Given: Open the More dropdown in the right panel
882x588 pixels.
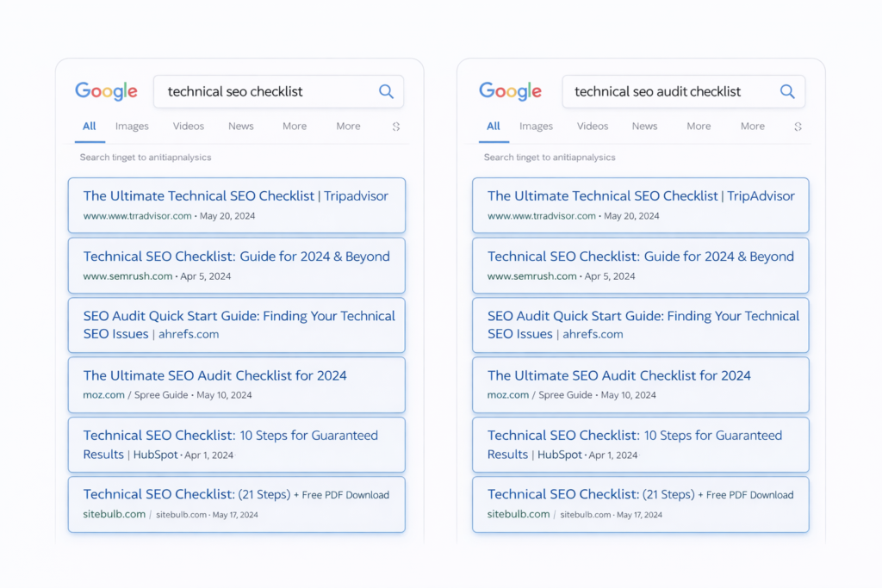Looking at the screenshot, I should [698, 126].
